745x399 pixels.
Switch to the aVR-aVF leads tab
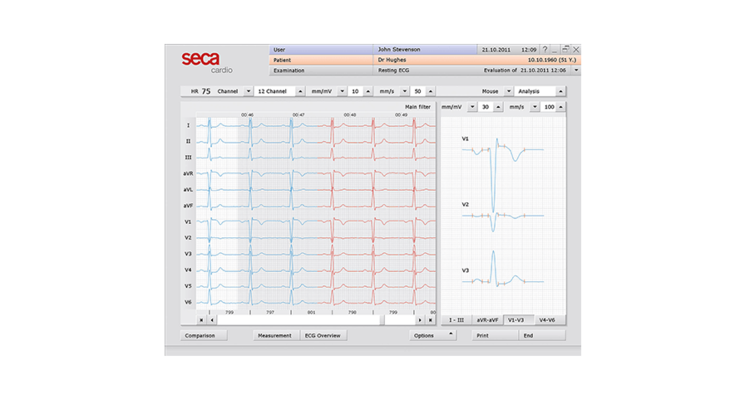coord(487,320)
